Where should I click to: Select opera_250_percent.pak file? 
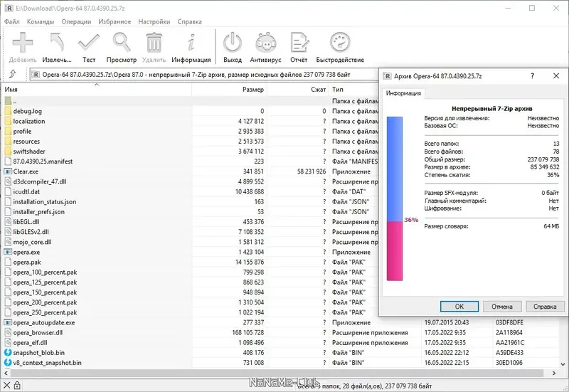pyautogui.click(x=45, y=312)
